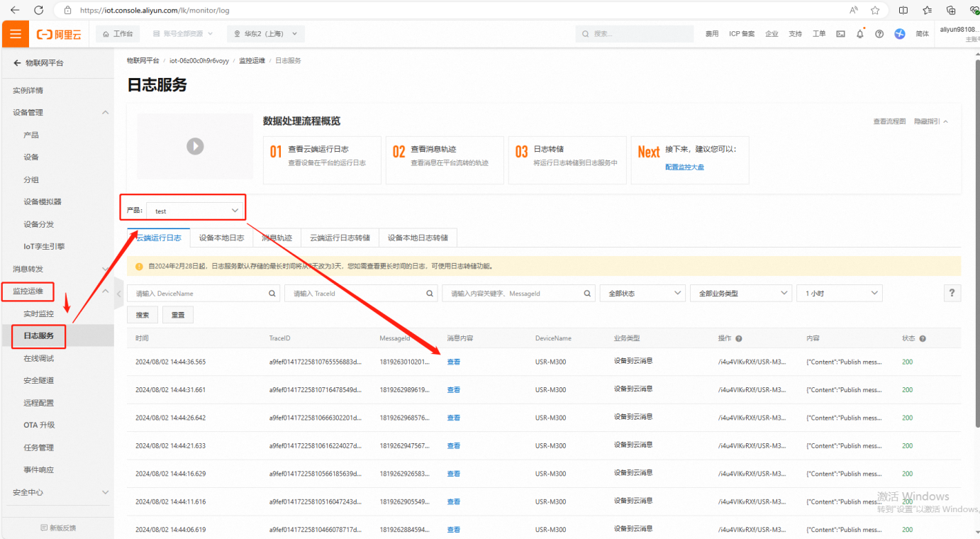Screen dimensions: 980x539
Task: Click the help question mark in top bar
Action: (x=879, y=34)
